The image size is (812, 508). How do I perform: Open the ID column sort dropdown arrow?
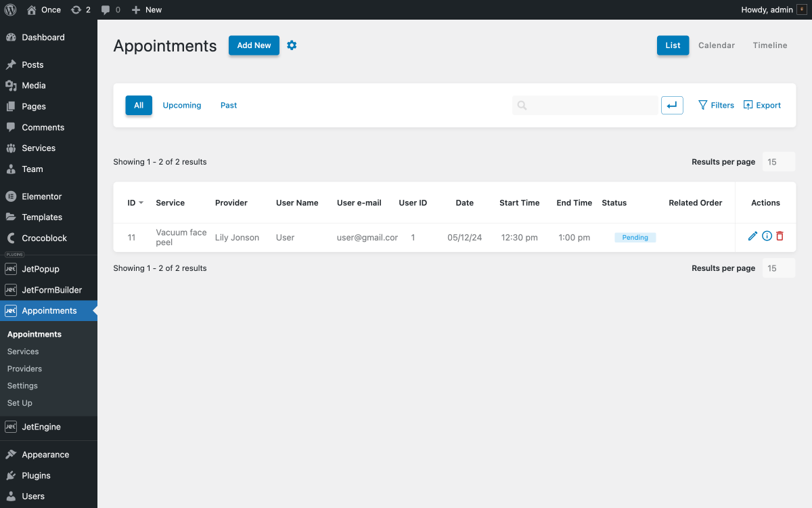coord(141,203)
